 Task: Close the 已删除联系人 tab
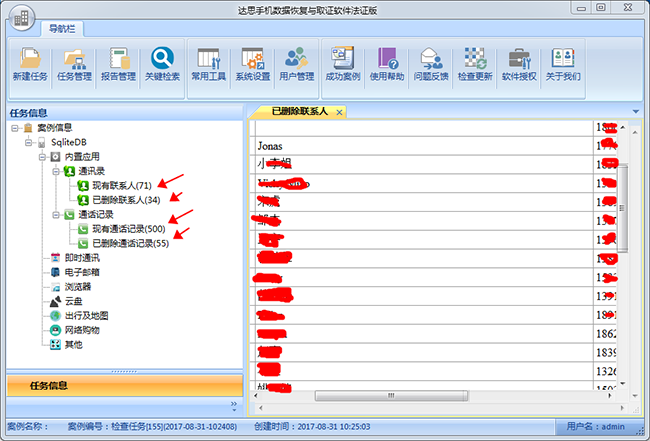coord(339,112)
